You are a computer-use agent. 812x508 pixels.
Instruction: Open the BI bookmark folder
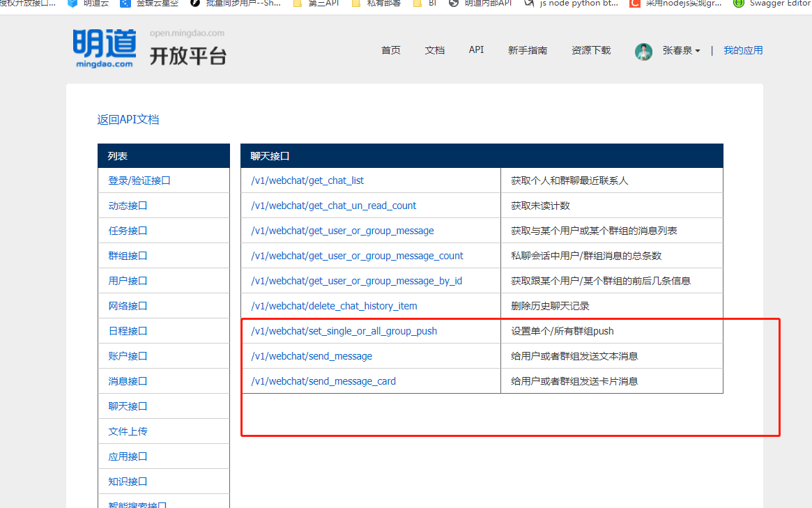click(x=425, y=3)
